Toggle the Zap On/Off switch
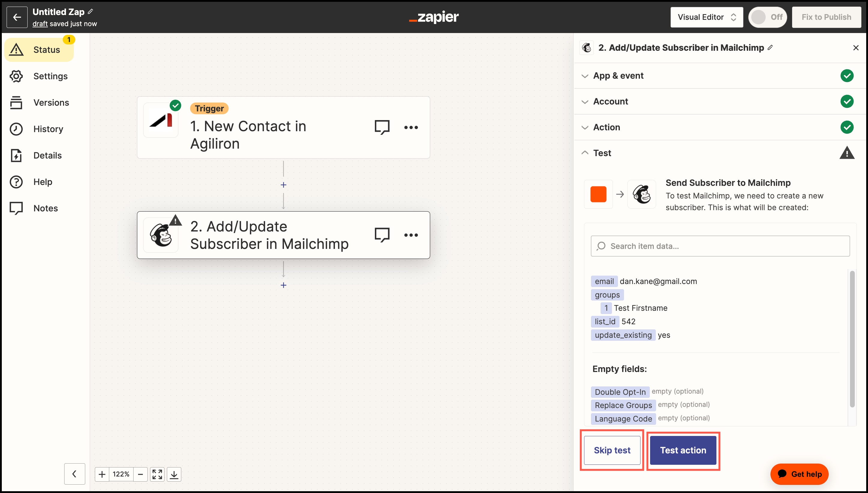Image resolution: width=868 pixels, height=493 pixels. click(767, 17)
